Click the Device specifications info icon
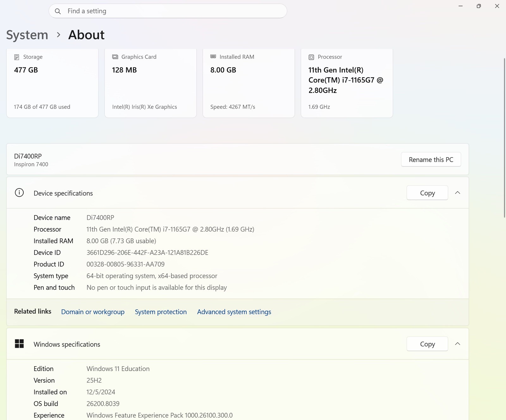This screenshot has width=506, height=420. tap(19, 193)
